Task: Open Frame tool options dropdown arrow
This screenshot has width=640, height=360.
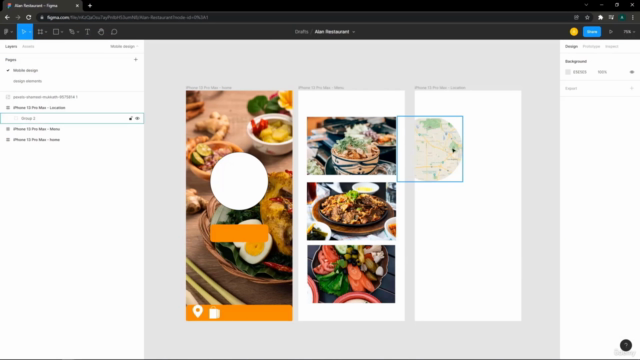Action: click(x=46, y=32)
